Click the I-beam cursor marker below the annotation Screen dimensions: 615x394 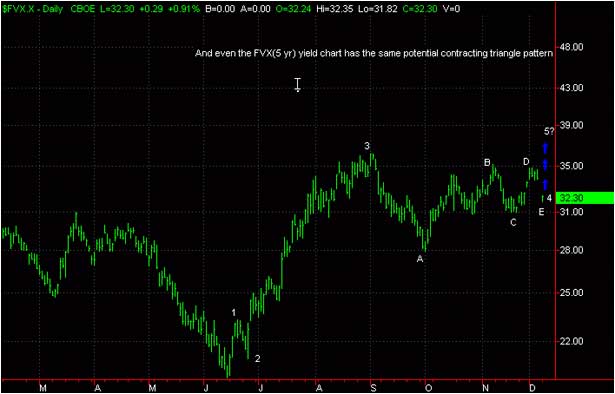pos(298,85)
